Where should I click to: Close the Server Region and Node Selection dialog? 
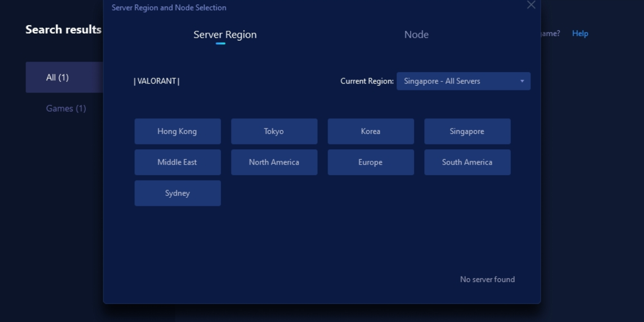coord(531,5)
